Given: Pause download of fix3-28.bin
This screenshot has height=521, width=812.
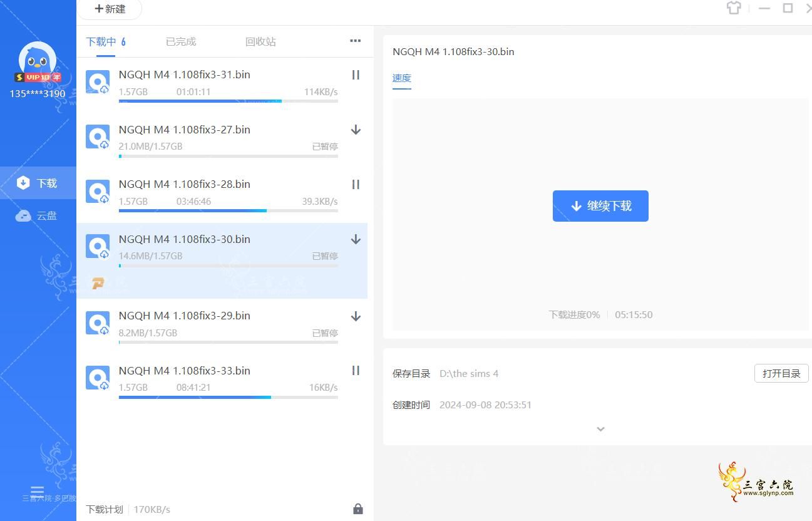Looking at the screenshot, I should click(x=356, y=185).
